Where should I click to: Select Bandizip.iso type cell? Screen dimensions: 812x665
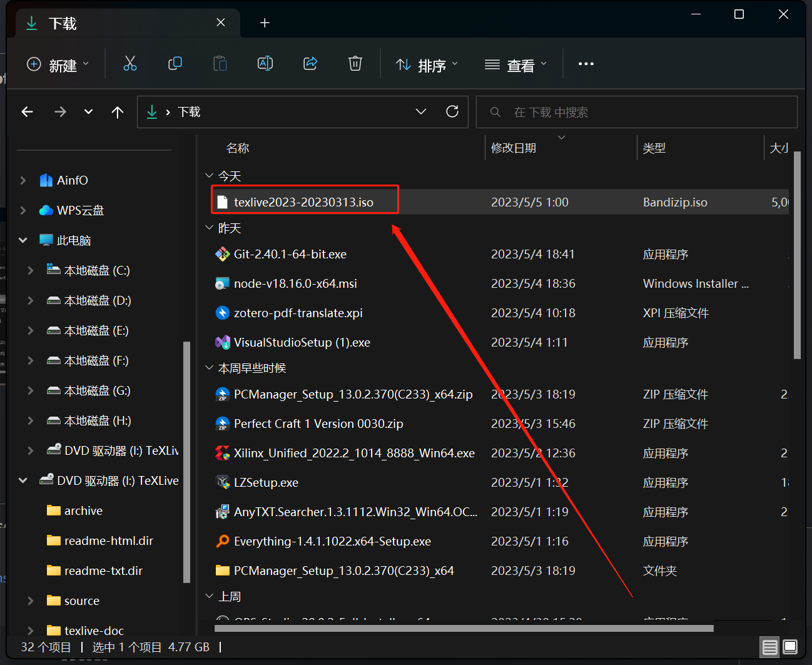click(x=675, y=202)
